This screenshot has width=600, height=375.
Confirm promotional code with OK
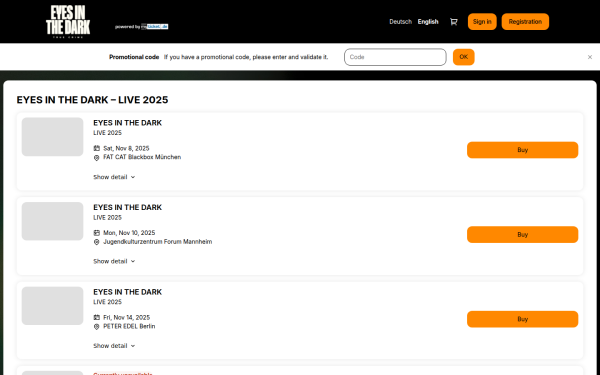click(x=463, y=57)
